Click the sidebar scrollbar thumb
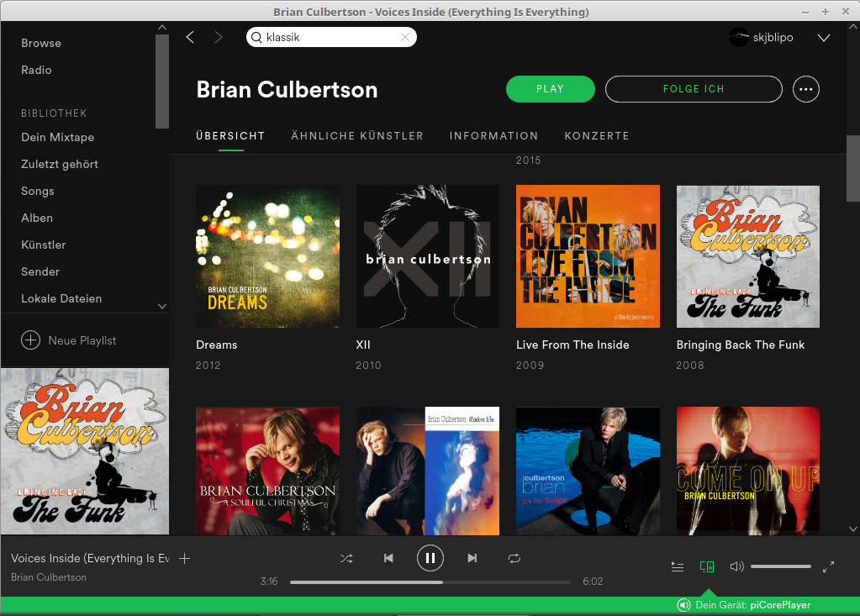This screenshot has width=860, height=616. pyautogui.click(x=161, y=82)
